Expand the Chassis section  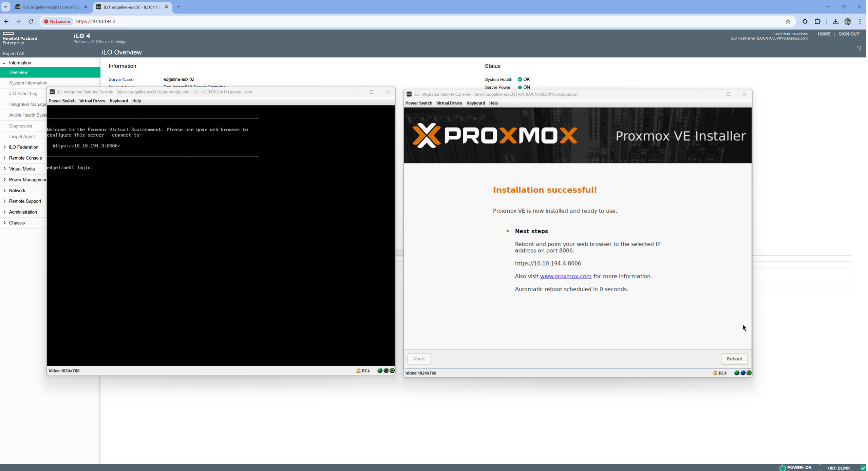point(4,223)
